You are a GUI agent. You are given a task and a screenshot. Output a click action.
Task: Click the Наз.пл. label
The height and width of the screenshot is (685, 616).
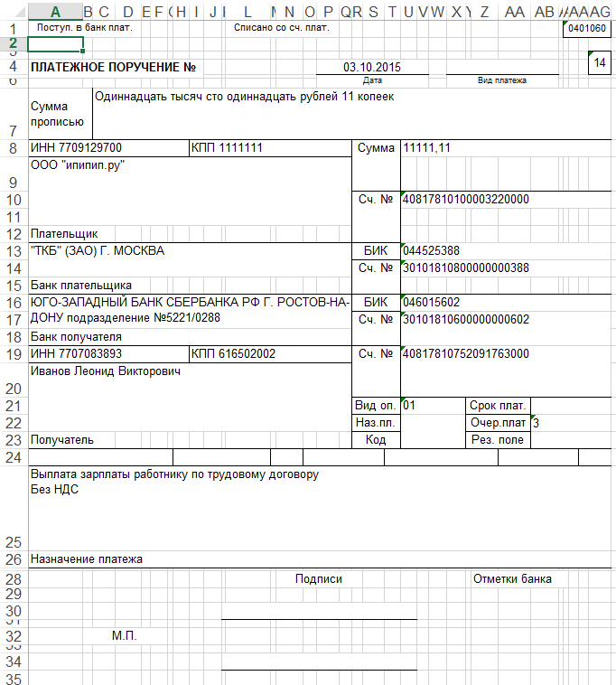[376, 423]
